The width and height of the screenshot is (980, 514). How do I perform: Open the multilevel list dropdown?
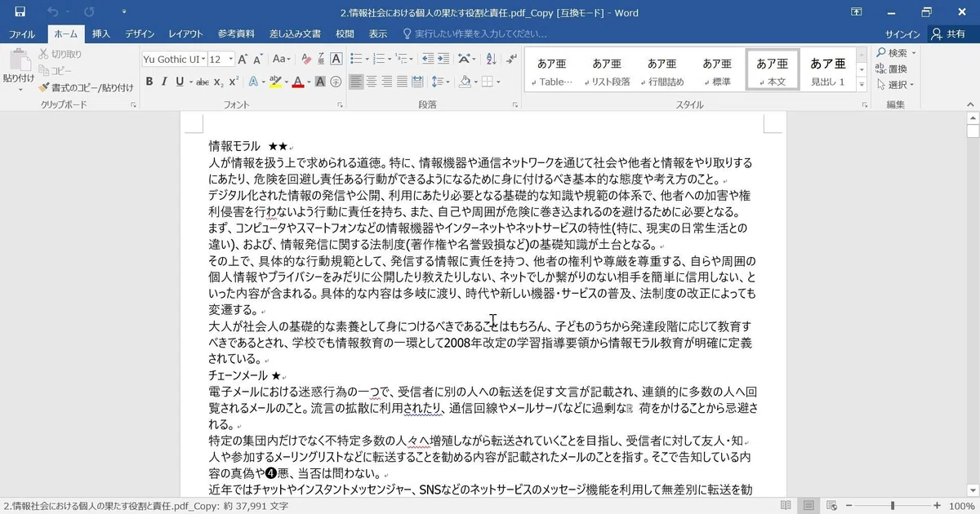pyautogui.click(x=412, y=59)
